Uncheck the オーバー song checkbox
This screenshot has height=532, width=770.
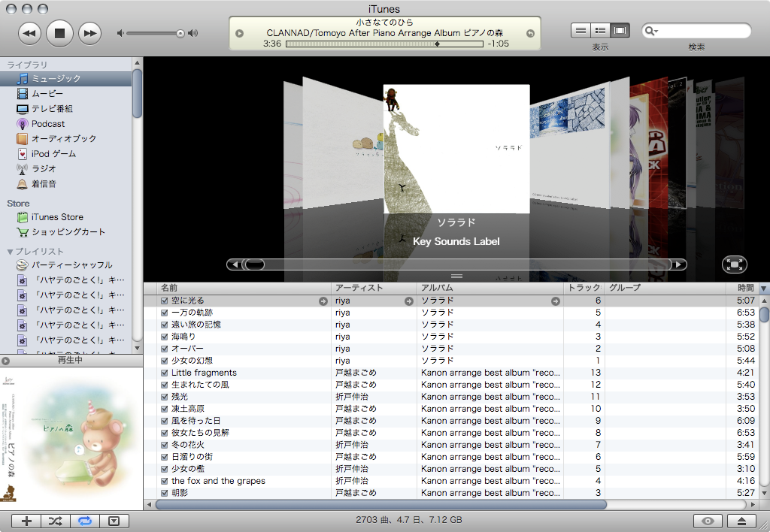165,349
